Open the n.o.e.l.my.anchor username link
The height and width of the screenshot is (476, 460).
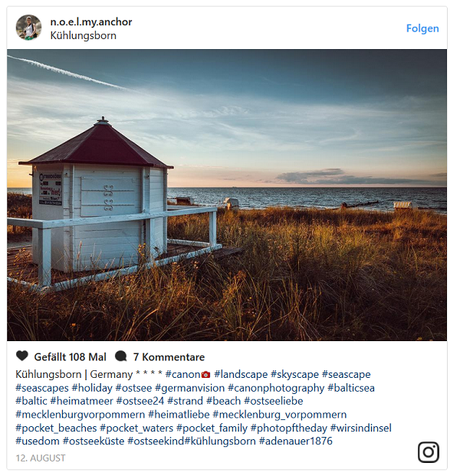(91, 22)
